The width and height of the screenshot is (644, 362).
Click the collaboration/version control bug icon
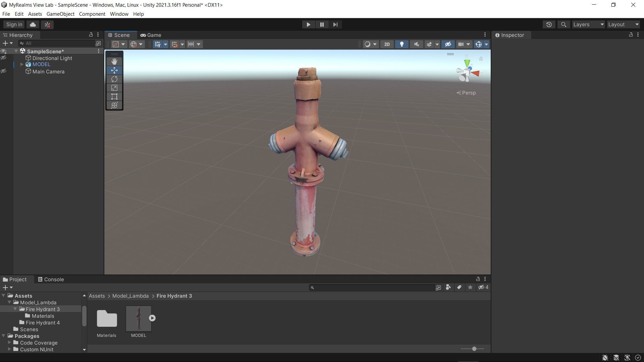click(x=47, y=24)
